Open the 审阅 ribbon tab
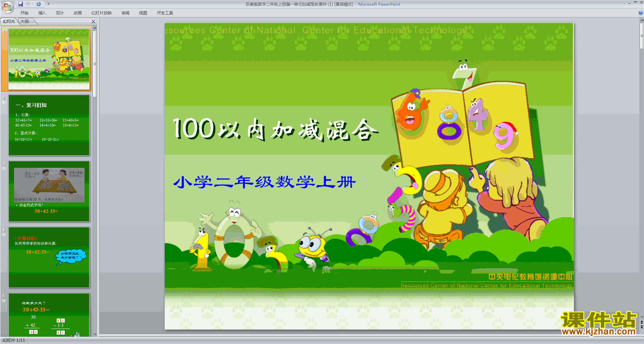The height and width of the screenshot is (344, 644). click(x=125, y=13)
